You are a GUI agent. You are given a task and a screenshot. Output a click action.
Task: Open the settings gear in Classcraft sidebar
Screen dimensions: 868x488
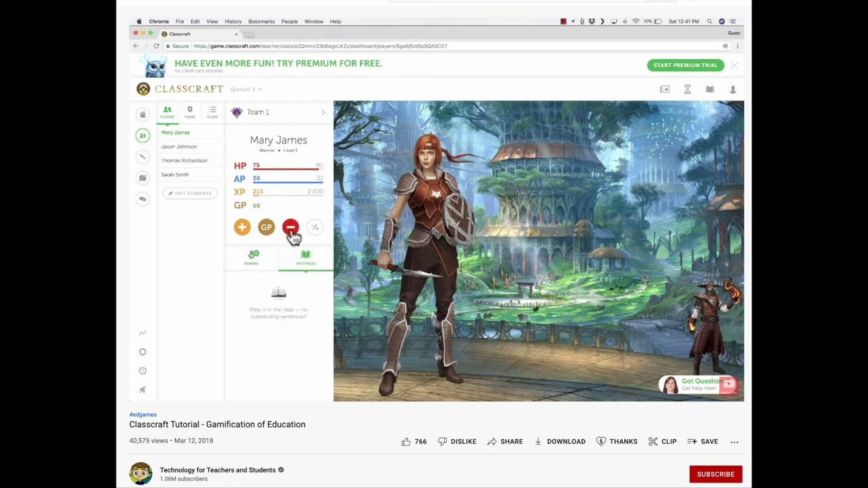pos(142,352)
